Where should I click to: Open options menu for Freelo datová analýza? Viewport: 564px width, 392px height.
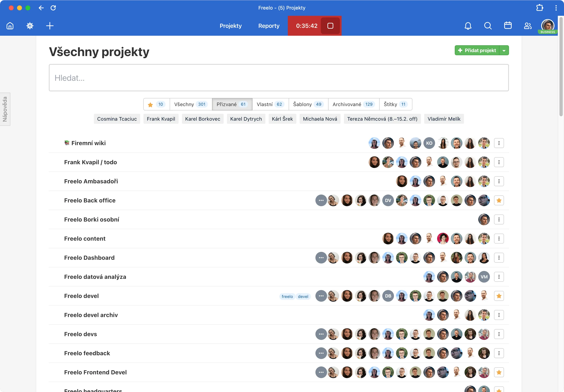[499, 277]
